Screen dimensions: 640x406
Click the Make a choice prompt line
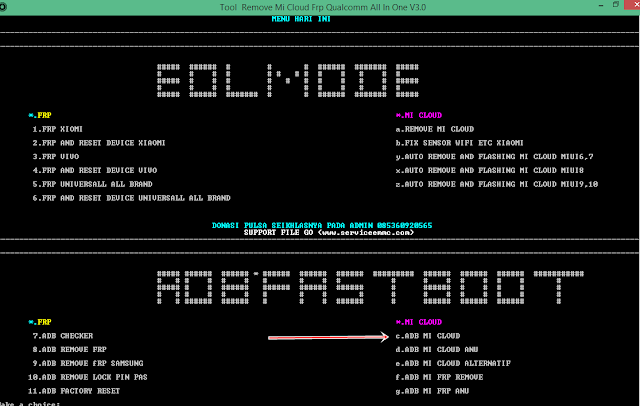coord(30,404)
